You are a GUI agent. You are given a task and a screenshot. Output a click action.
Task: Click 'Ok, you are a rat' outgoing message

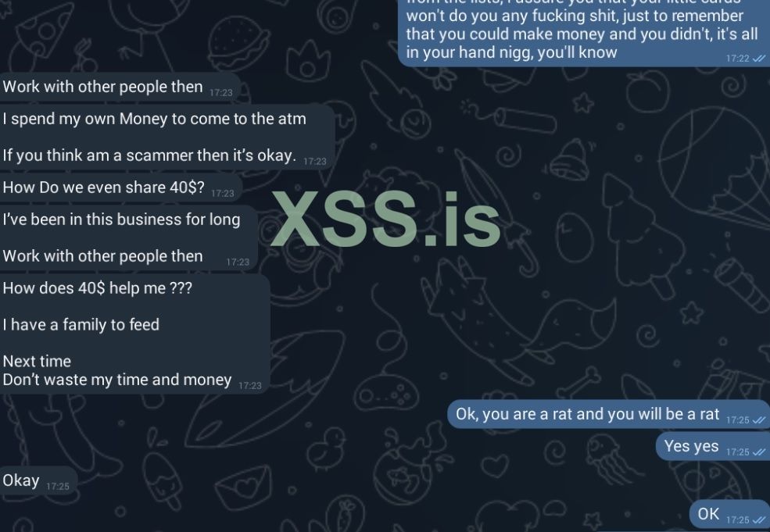pos(608,414)
